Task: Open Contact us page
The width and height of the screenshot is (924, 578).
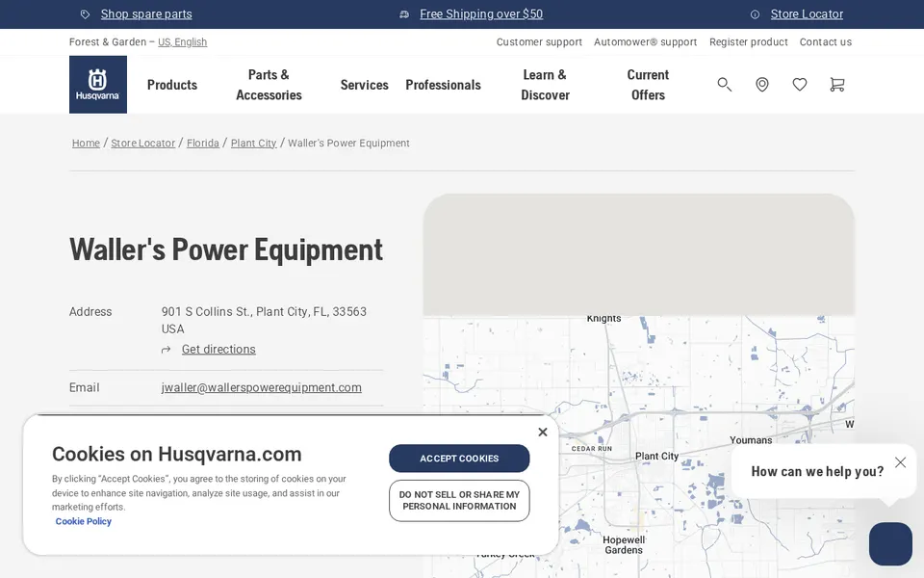Action: coord(825,41)
